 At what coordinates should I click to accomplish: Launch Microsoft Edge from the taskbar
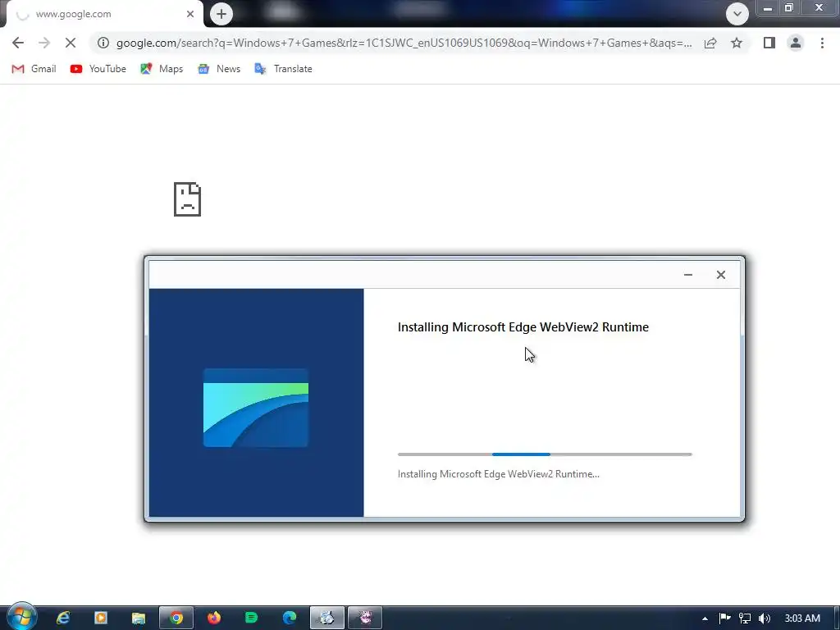coord(290,619)
